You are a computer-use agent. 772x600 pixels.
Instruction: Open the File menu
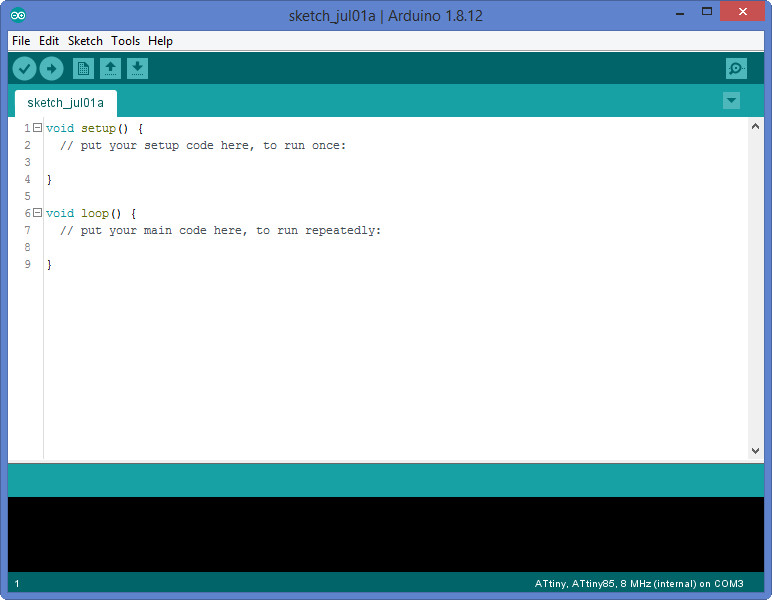[21, 41]
